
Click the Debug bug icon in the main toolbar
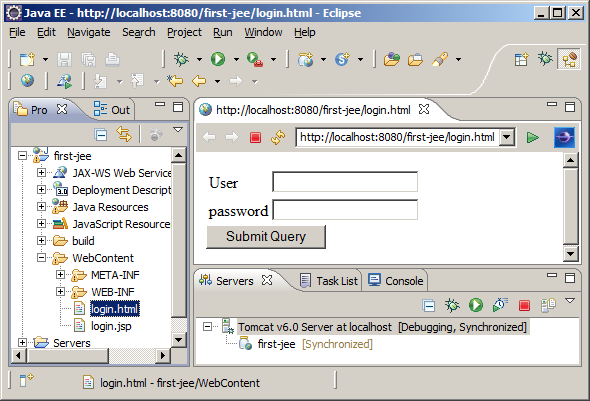181,59
